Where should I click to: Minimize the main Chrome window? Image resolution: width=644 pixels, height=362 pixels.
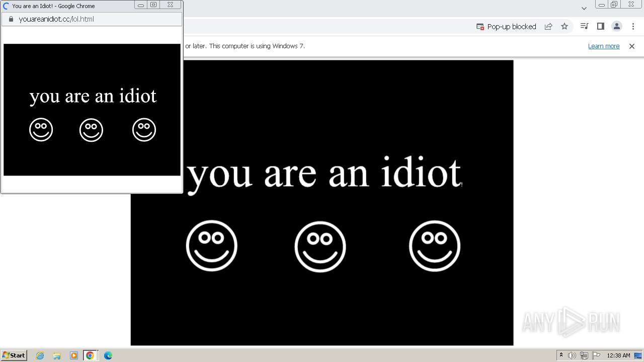coord(601,5)
